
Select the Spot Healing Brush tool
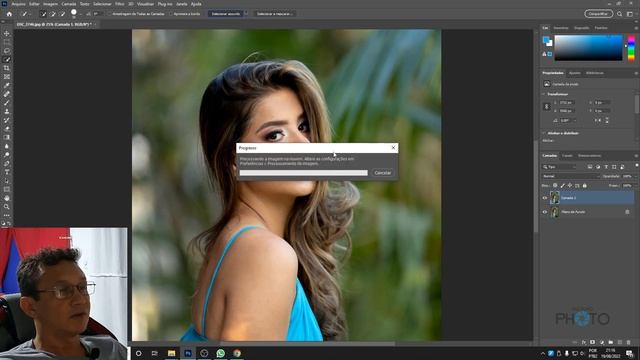tap(7, 94)
